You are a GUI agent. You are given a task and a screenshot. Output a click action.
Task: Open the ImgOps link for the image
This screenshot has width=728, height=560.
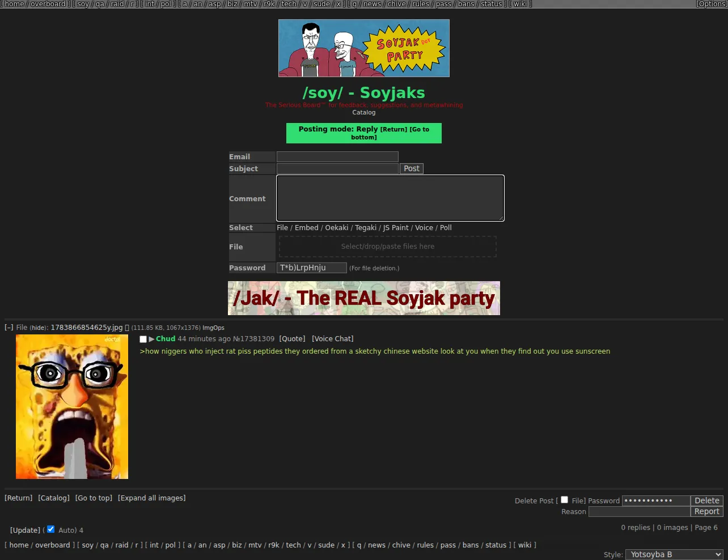coord(213,328)
